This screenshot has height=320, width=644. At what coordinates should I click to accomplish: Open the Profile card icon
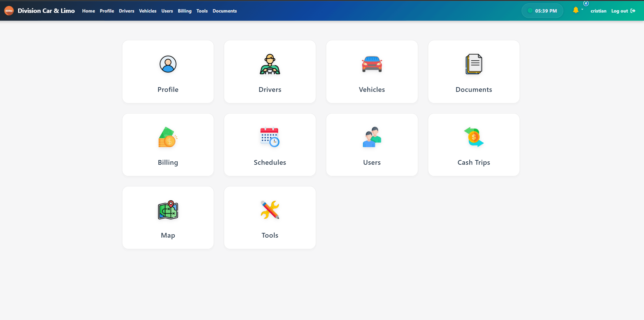tap(168, 64)
